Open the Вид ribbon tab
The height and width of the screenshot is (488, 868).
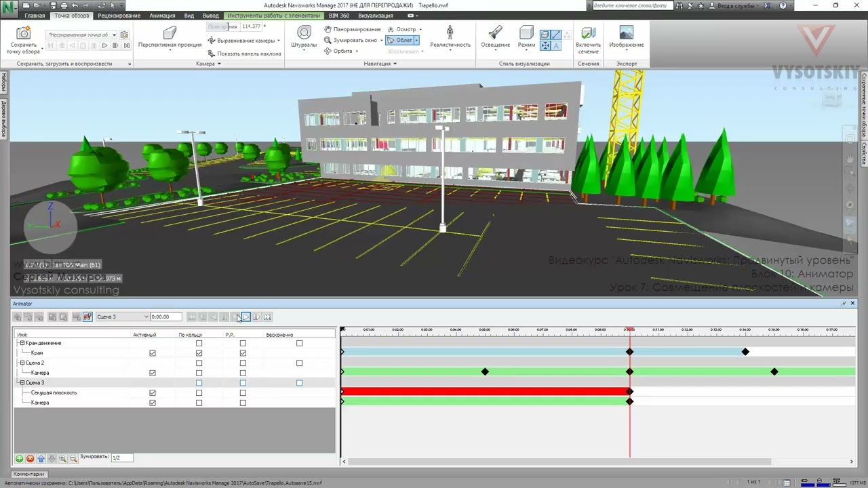point(189,16)
